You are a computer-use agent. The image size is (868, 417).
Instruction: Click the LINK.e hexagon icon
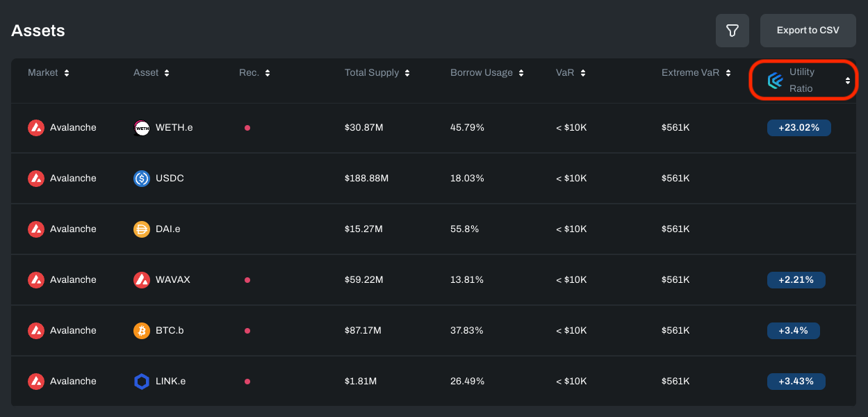coord(142,382)
